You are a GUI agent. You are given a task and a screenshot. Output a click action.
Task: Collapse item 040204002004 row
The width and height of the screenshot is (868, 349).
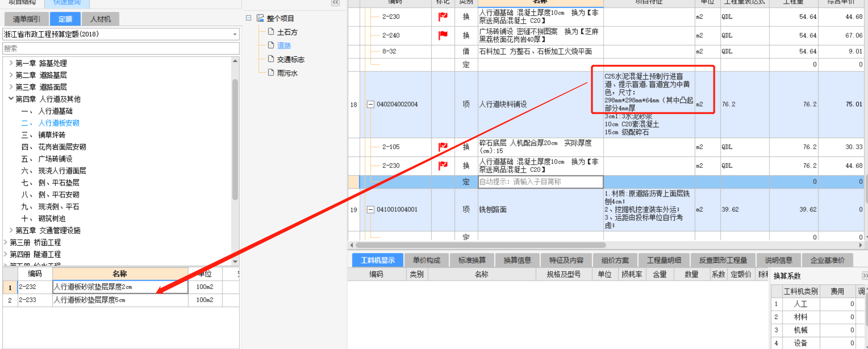[370, 104]
